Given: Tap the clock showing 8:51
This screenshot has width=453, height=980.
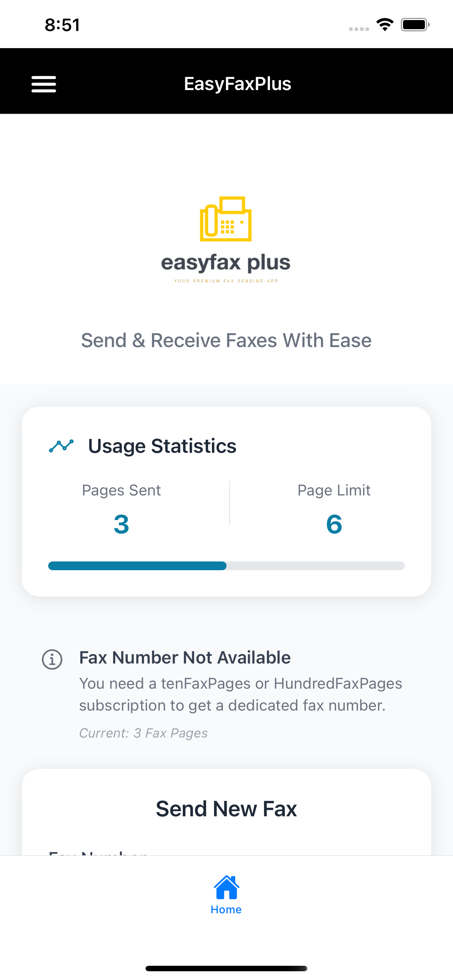Looking at the screenshot, I should pos(62,24).
